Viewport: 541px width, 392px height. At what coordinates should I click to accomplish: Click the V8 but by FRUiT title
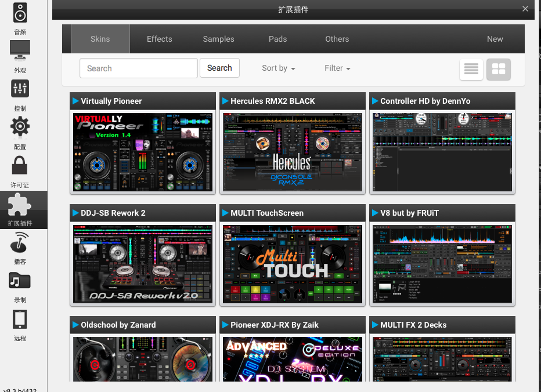(x=409, y=213)
